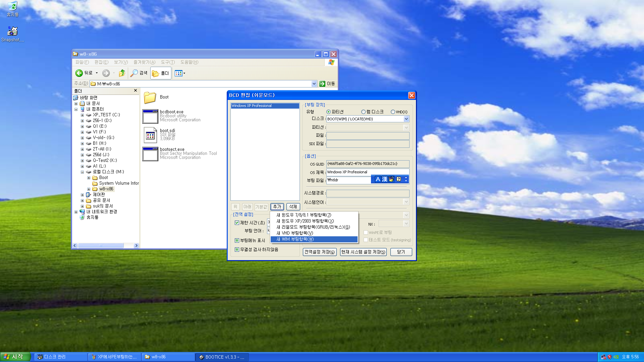The width and height of the screenshot is (644, 362).
Task: Toggle the Folders pane button
Action: (x=161, y=73)
